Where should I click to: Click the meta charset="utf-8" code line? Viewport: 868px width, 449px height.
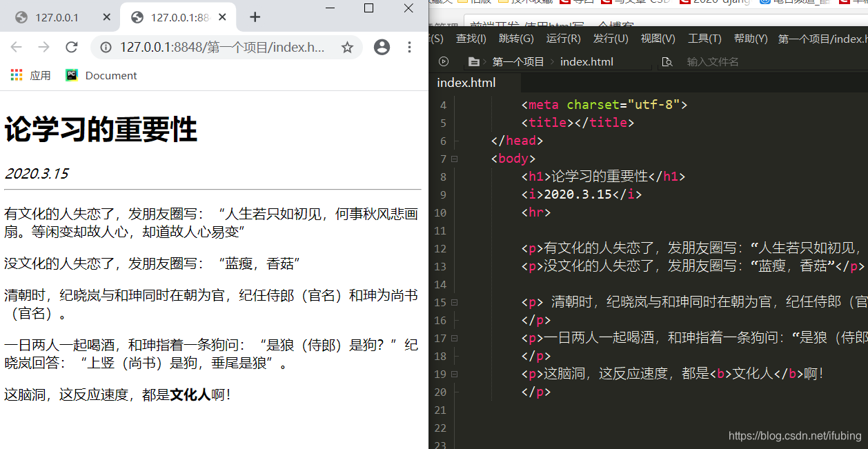point(604,105)
